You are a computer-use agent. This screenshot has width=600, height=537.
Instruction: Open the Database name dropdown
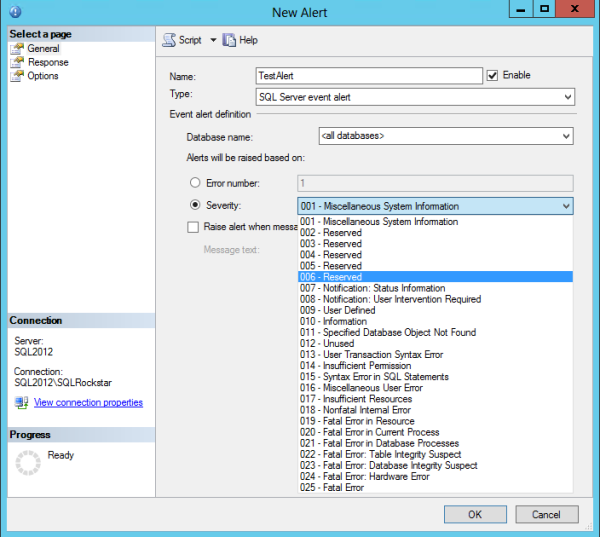coord(446,136)
